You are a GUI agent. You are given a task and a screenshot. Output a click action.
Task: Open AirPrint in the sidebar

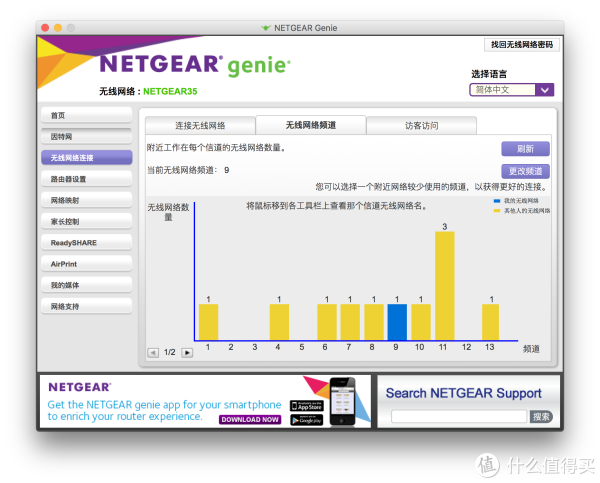[x=86, y=264]
